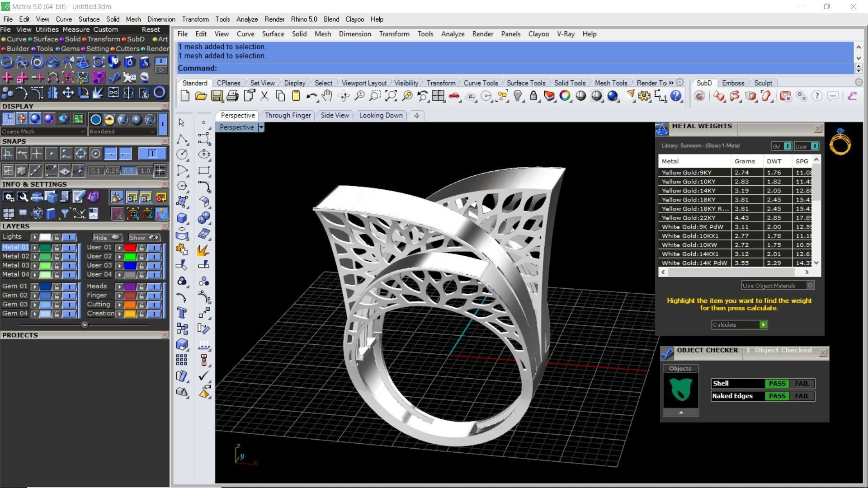The width and height of the screenshot is (868, 488).
Task: Click the Metal 01 green color swatch
Action: pos(45,248)
